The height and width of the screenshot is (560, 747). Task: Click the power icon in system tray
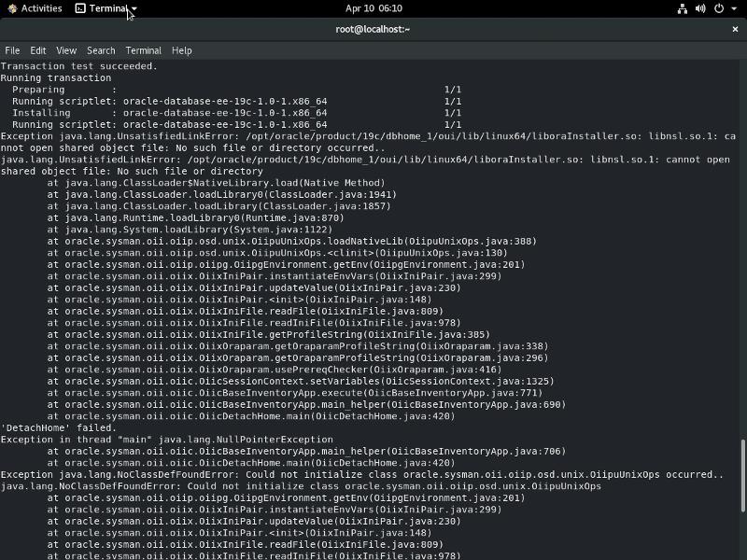[x=719, y=8]
